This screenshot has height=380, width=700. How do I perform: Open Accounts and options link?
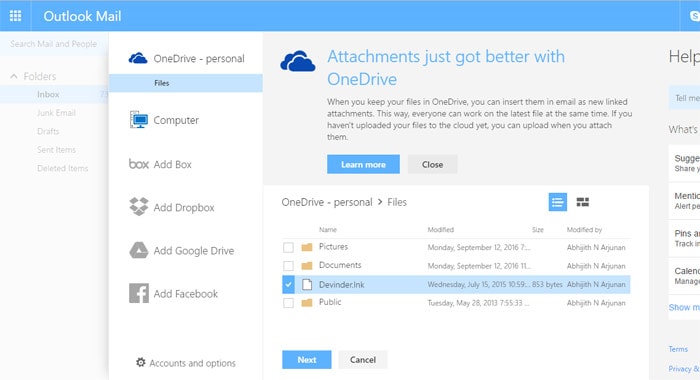pos(192,363)
